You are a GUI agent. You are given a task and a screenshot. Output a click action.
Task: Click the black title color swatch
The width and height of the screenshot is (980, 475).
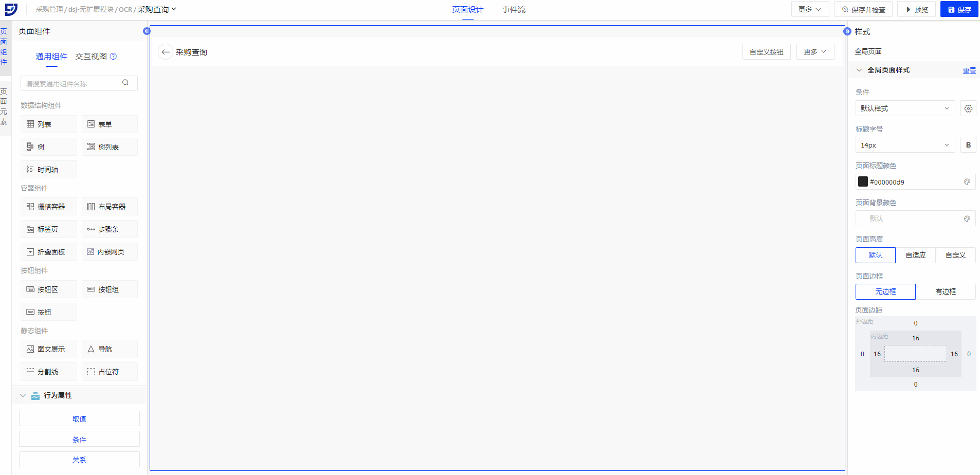(863, 182)
